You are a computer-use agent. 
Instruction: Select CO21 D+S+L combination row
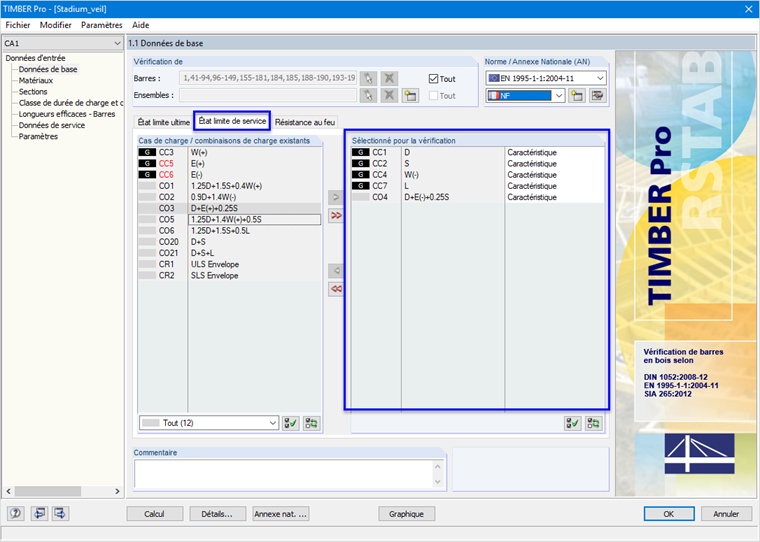[229, 253]
